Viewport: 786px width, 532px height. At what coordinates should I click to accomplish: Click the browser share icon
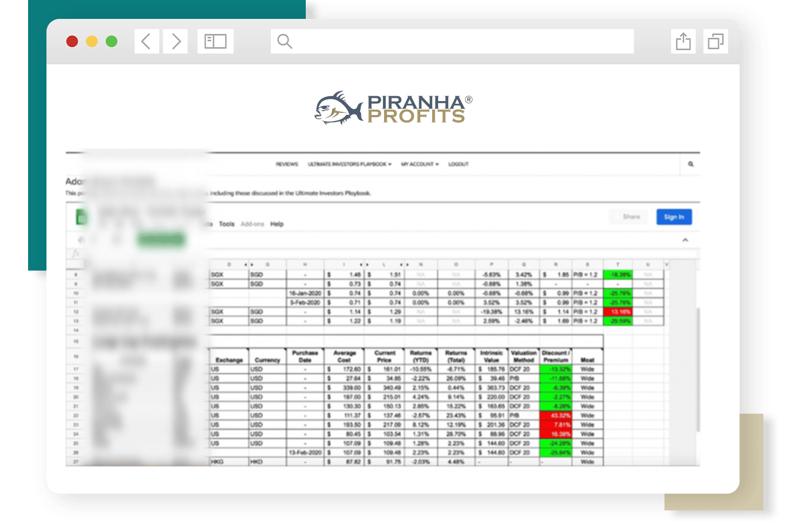point(683,42)
